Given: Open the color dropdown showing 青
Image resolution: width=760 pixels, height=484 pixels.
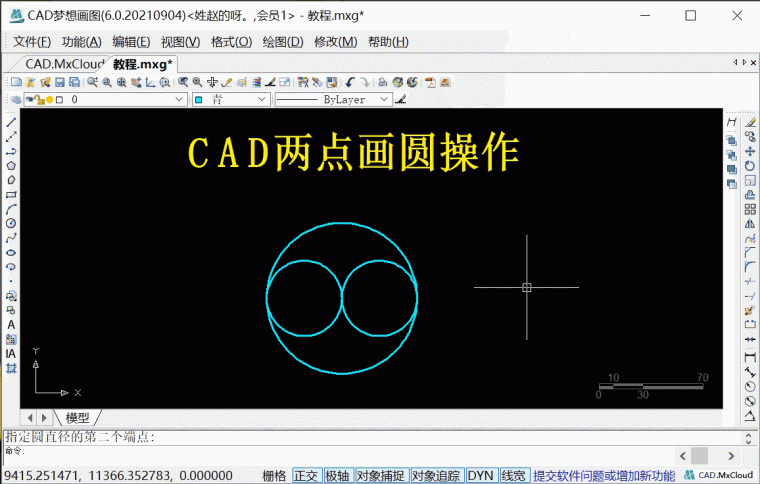Looking at the screenshot, I should (x=231, y=99).
